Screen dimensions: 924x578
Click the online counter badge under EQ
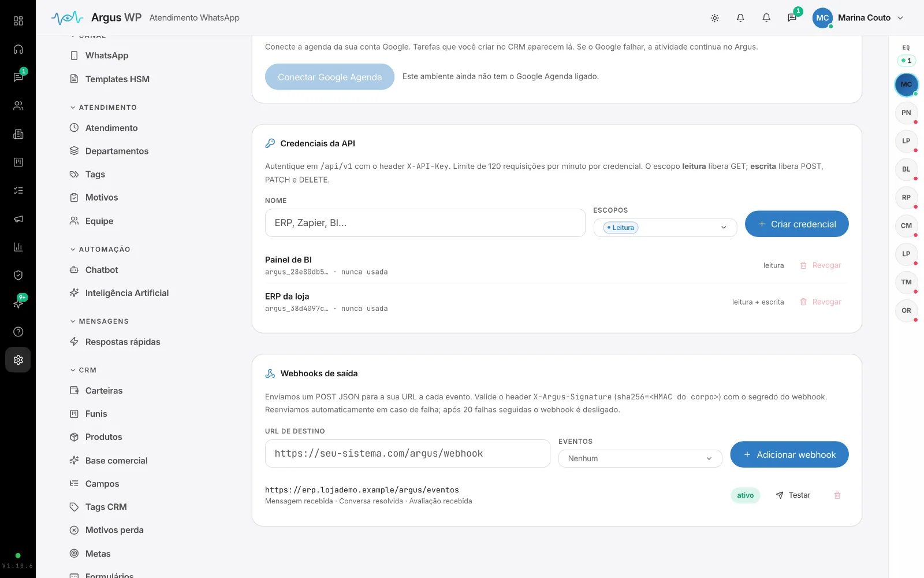tap(906, 61)
